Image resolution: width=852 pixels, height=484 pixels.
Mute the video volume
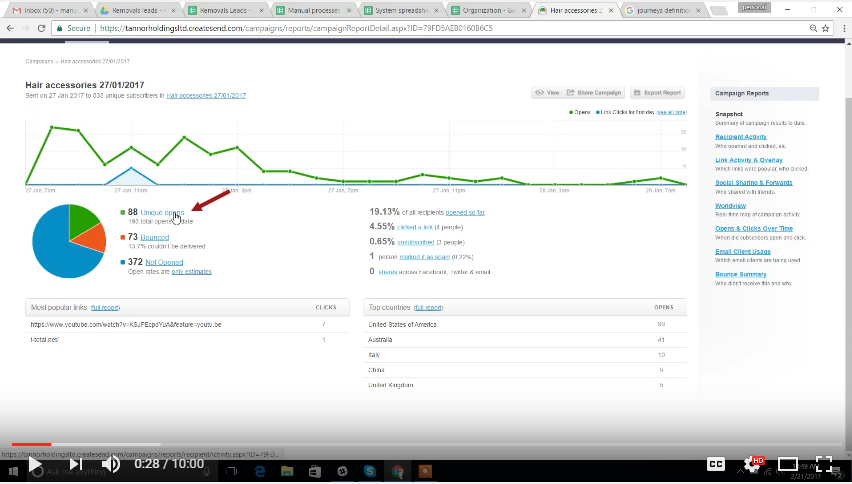coord(111,464)
